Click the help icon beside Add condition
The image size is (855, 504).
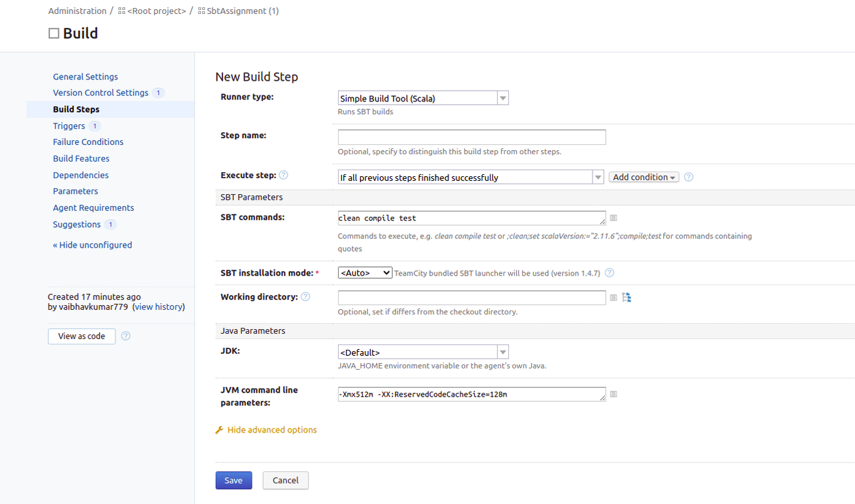coord(688,176)
